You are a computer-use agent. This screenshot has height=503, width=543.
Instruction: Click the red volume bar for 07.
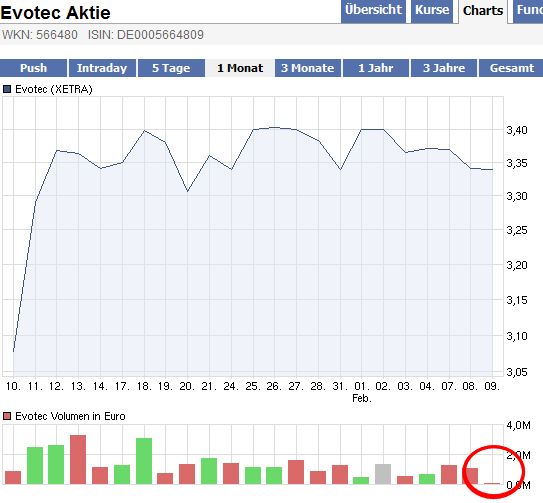coord(449,475)
